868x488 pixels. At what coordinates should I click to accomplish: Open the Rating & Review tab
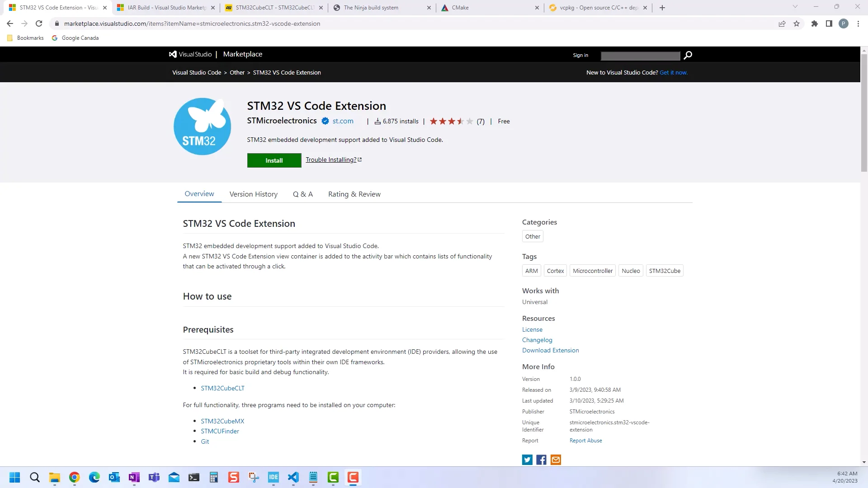[x=354, y=194]
